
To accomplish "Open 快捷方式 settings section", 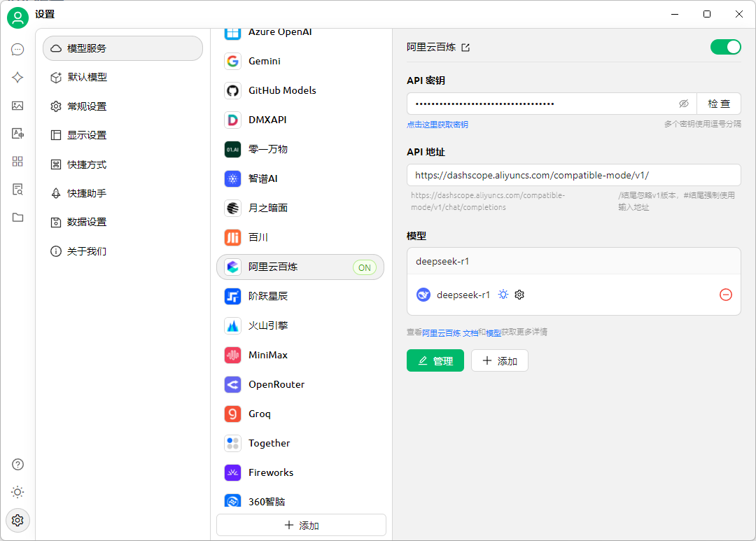I will pyautogui.click(x=123, y=164).
